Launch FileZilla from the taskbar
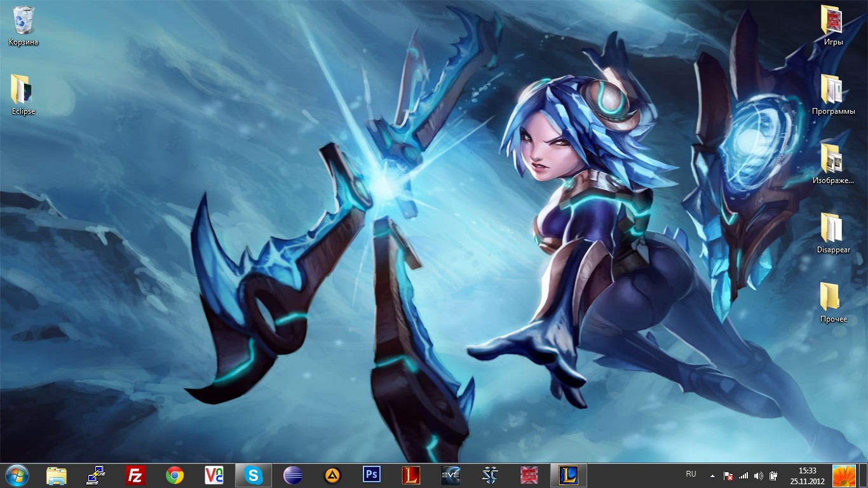The image size is (868, 488). (135, 475)
